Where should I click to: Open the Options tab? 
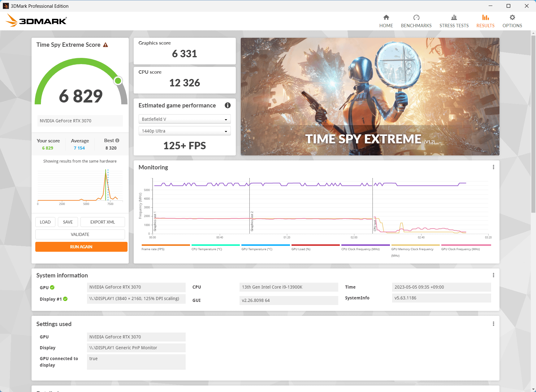(512, 21)
